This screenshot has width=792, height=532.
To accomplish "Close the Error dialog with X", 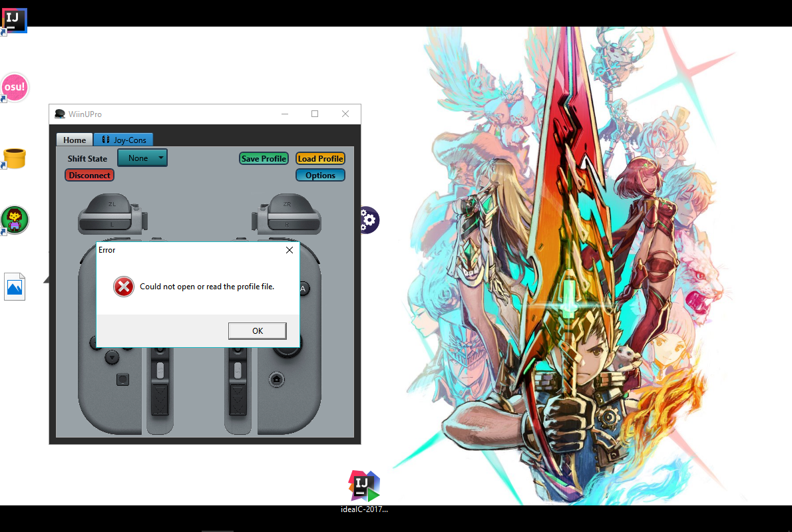I will pyautogui.click(x=290, y=250).
